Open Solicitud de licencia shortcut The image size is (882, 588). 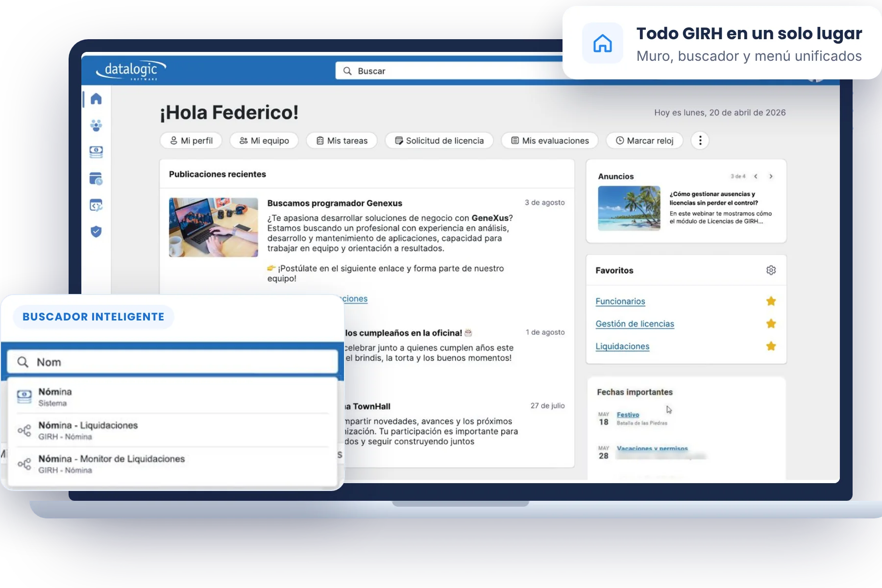[439, 141]
